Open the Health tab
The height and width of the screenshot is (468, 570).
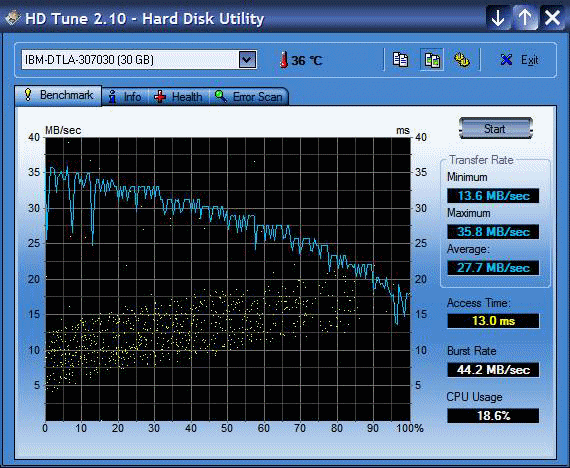(178, 97)
